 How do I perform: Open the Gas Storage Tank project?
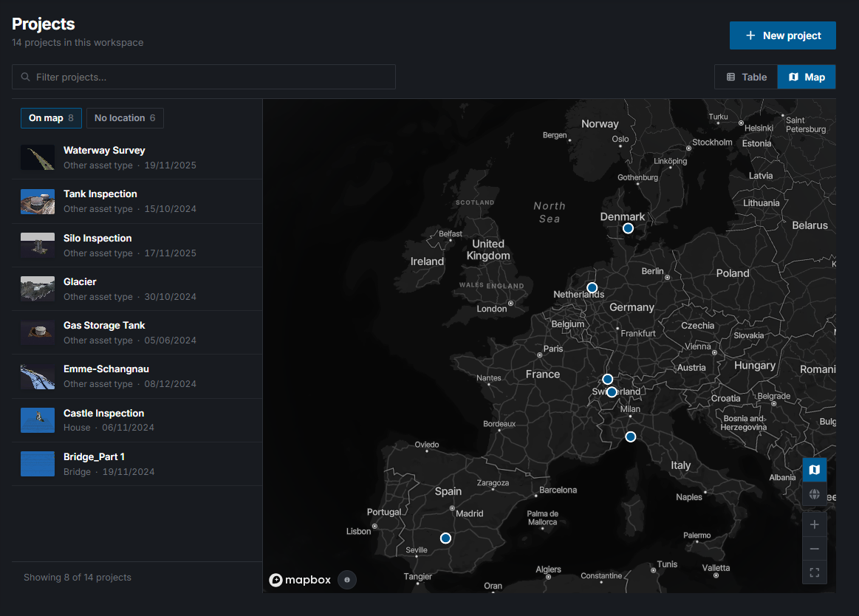(137, 332)
